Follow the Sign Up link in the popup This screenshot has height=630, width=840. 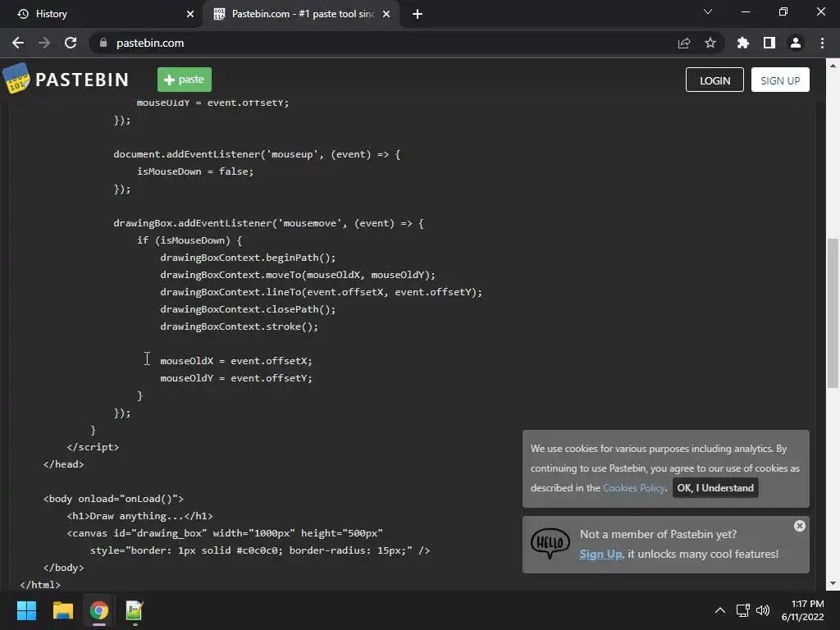click(600, 554)
